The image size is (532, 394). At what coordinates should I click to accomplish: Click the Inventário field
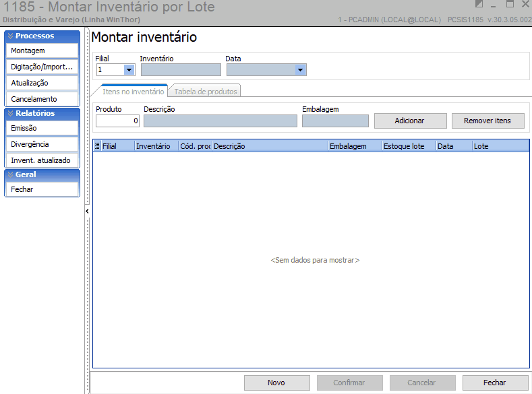tap(181, 70)
